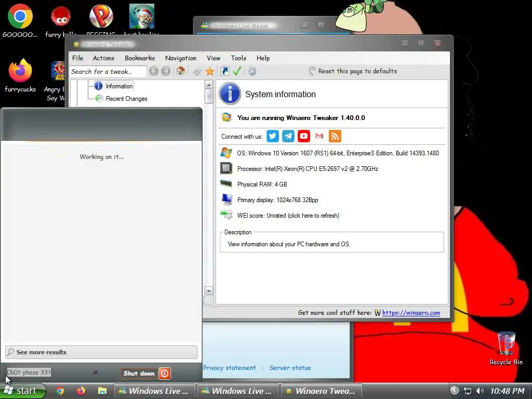The width and height of the screenshot is (532, 399).
Task: Click the red power icon next to Shut down
Action: pyautogui.click(x=165, y=374)
